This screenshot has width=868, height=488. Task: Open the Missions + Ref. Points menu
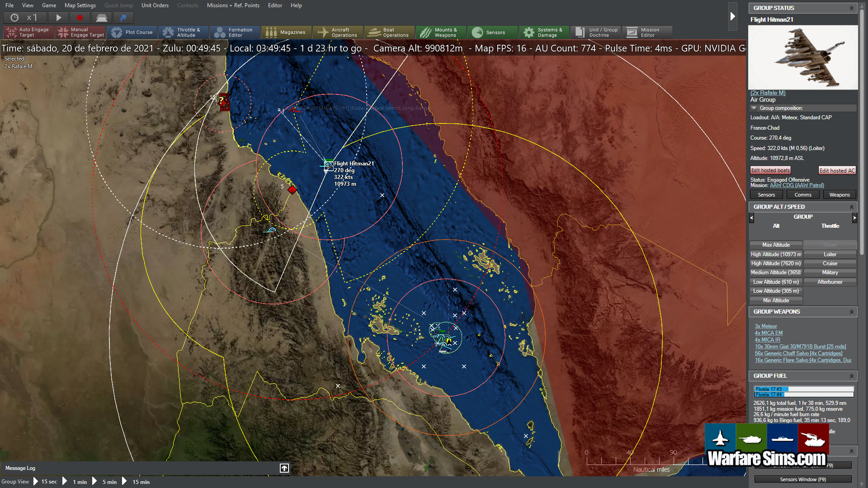[x=233, y=5]
